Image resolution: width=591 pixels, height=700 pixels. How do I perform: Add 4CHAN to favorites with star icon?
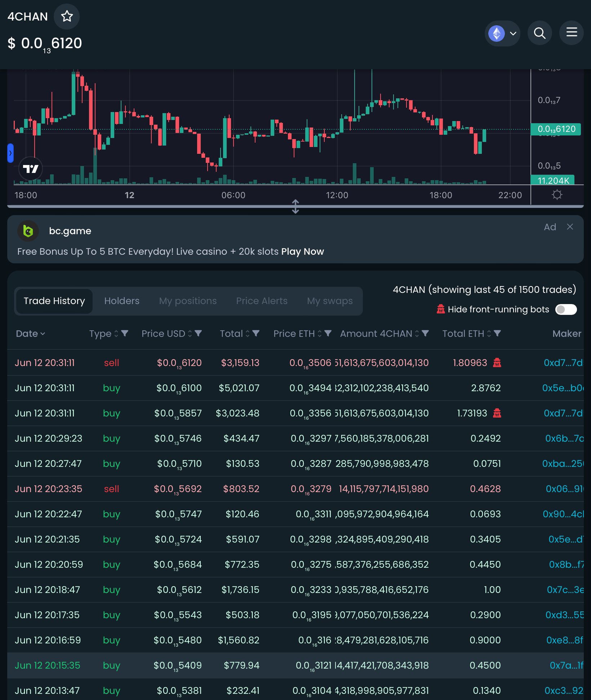(67, 17)
